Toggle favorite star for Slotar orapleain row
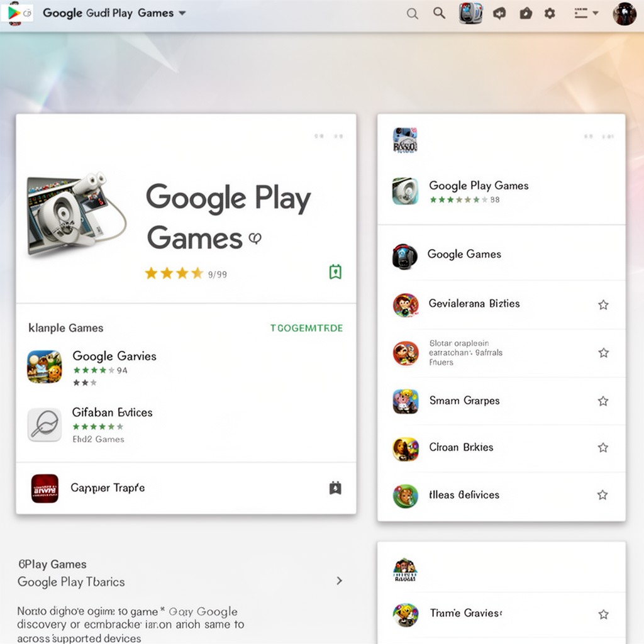This screenshot has width=644, height=644. (x=603, y=353)
